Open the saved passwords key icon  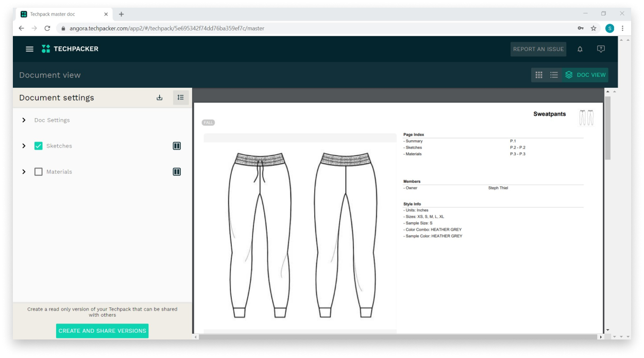581,28
